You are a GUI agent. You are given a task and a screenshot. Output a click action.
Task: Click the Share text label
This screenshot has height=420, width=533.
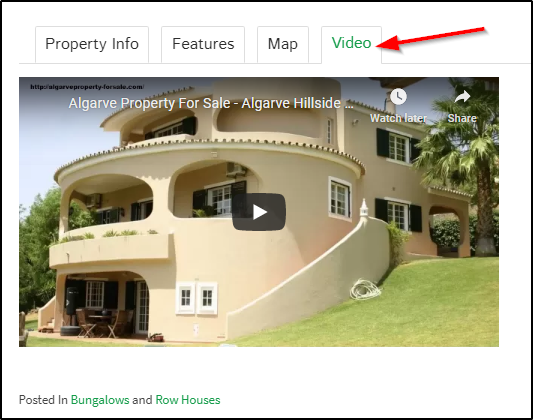tap(462, 118)
